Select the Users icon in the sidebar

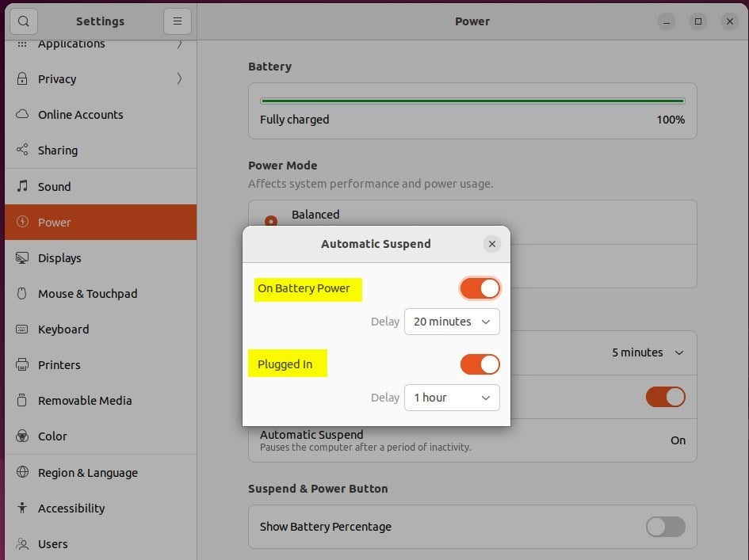pyautogui.click(x=23, y=544)
